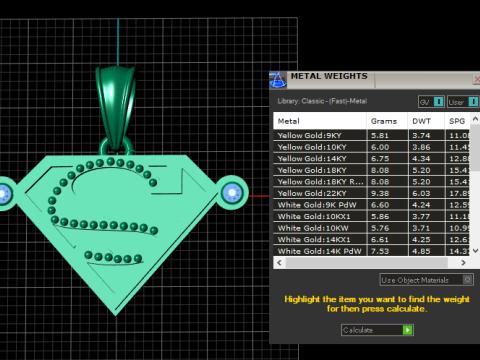This screenshot has width=480, height=360.
Task: Select the Yellow Gold:9KY row
Action: point(372,135)
